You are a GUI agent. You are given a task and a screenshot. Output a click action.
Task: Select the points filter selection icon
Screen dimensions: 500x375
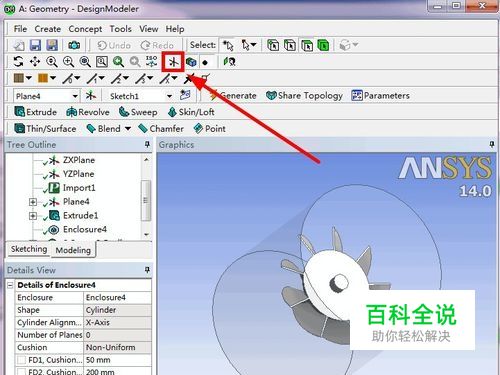[x=273, y=45]
